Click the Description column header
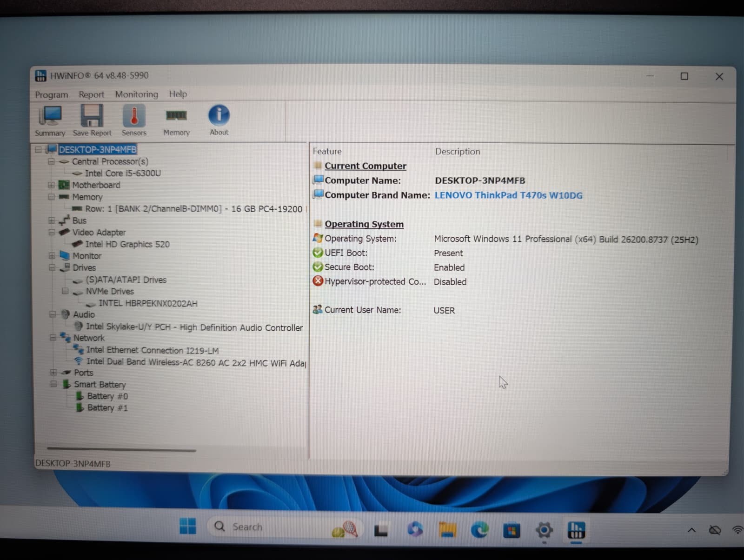This screenshot has height=560, width=744. [458, 152]
